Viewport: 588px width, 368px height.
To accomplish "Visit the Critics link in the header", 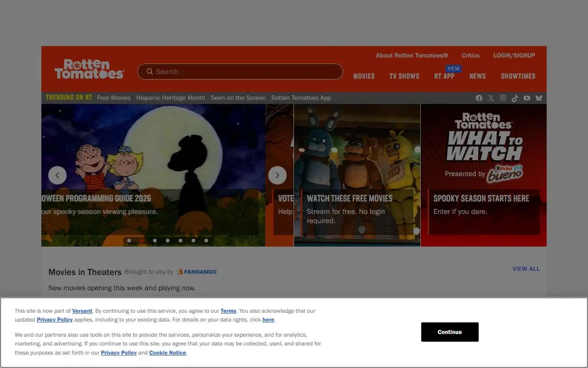I will (x=470, y=55).
